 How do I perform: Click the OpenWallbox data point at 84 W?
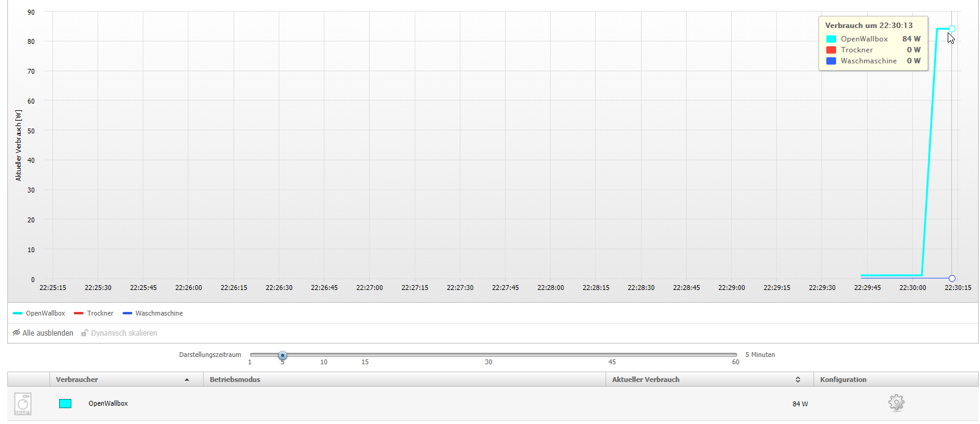click(x=952, y=29)
